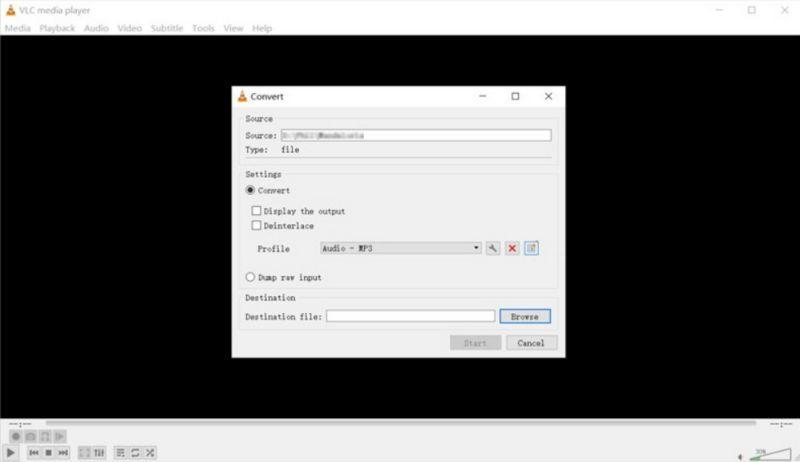Minimize the VLC main window
The height and width of the screenshot is (462, 800).
(719, 10)
